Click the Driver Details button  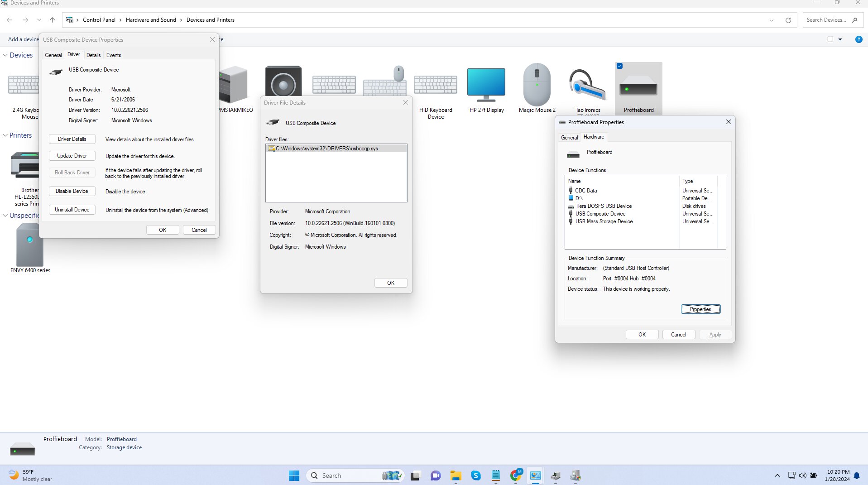72,139
